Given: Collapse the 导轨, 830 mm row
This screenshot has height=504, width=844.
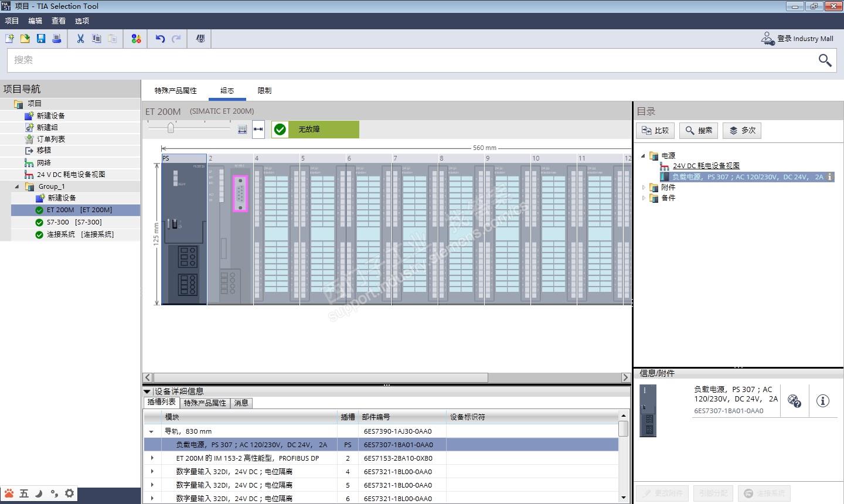Looking at the screenshot, I should (x=151, y=431).
